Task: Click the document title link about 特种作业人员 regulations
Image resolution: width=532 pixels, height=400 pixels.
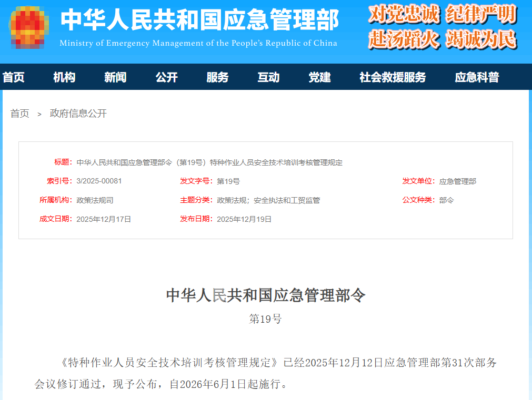Action: click(x=210, y=162)
